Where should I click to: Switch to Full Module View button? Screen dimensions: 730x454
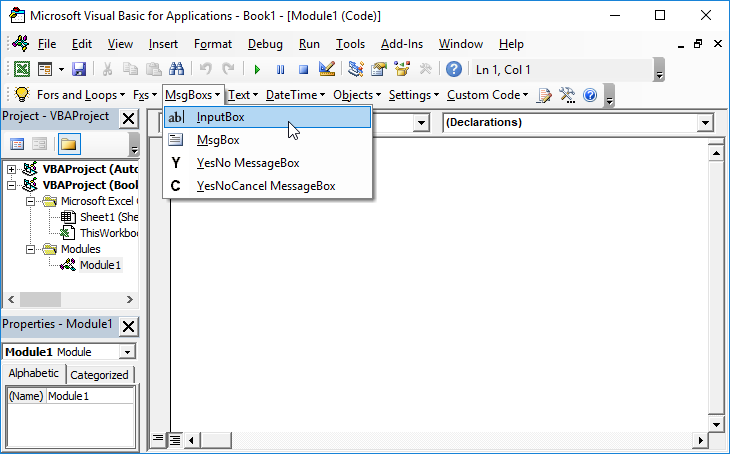(x=173, y=439)
